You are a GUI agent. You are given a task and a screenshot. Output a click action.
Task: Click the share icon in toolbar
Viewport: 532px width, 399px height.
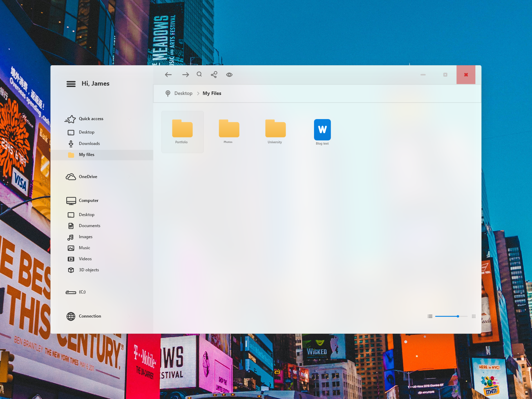(x=214, y=75)
